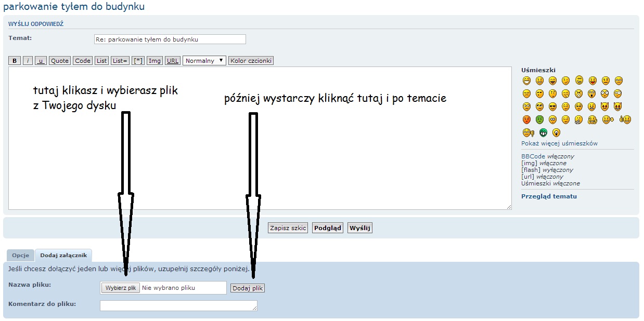The height and width of the screenshot is (321, 644).
Task: Click the Wybierz plik file button
Action: (x=121, y=288)
